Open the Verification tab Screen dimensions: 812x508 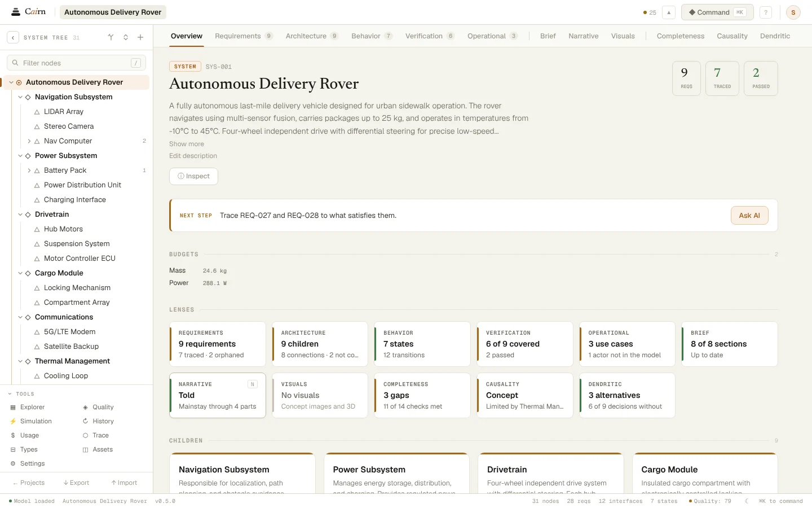click(x=430, y=36)
